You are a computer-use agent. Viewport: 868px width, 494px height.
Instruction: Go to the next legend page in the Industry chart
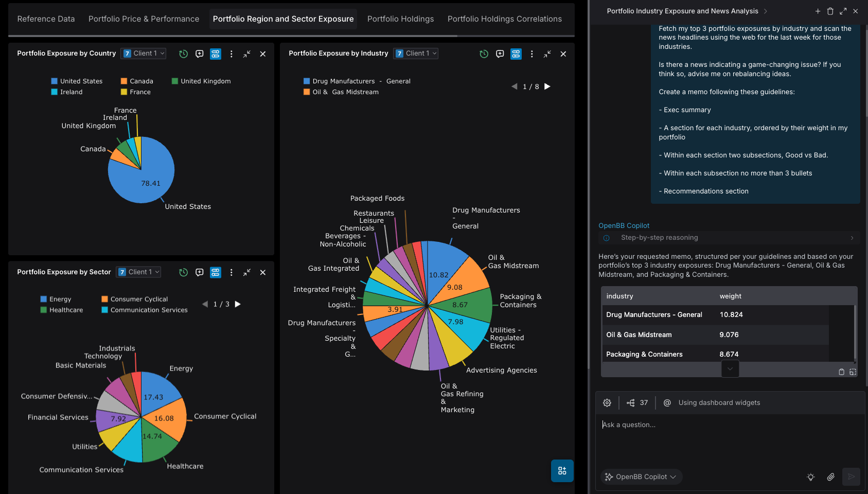click(x=547, y=86)
